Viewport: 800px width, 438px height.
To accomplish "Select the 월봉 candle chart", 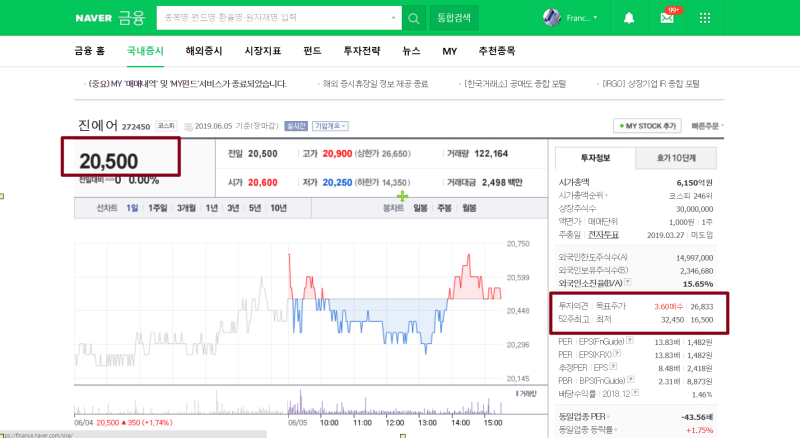I will tap(469, 208).
